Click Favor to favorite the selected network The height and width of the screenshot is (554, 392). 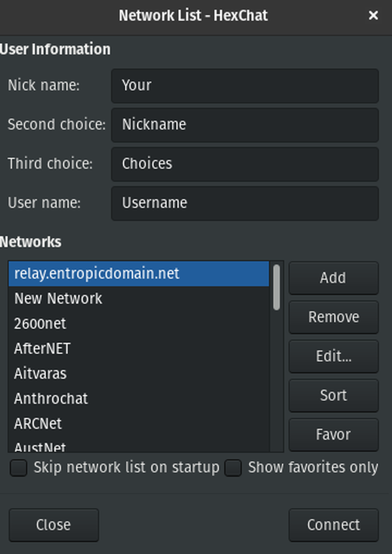point(333,434)
